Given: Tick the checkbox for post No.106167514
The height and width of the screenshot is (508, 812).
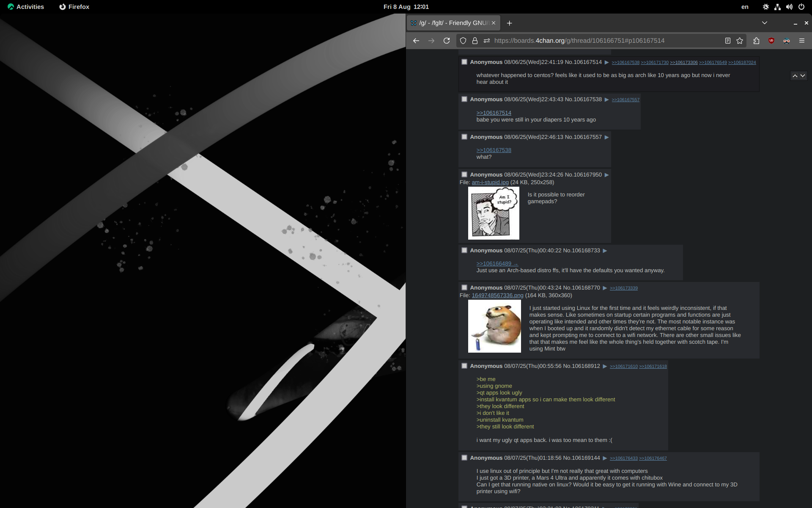Looking at the screenshot, I should (464, 62).
